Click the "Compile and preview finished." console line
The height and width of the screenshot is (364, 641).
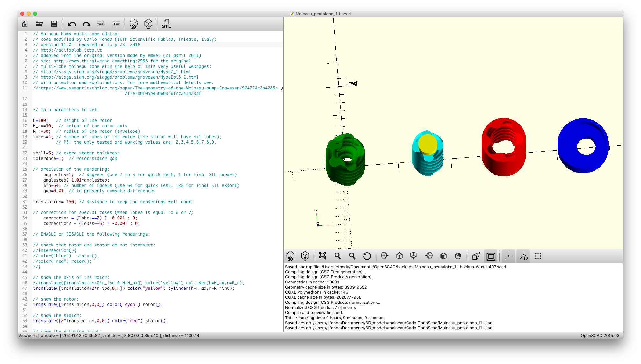pyautogui.click(x=314, y=312)
